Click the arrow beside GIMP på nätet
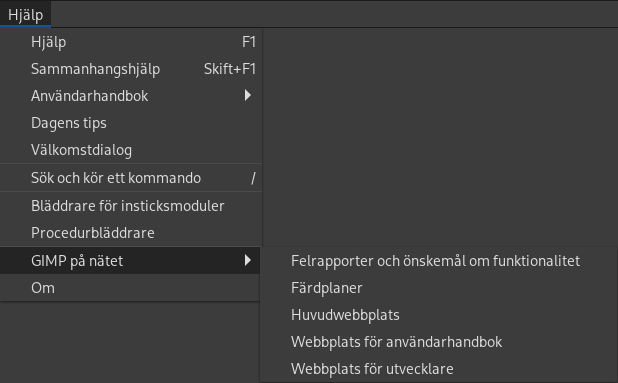The height and width of the screenshot is (383, 618). click(248, 260)
